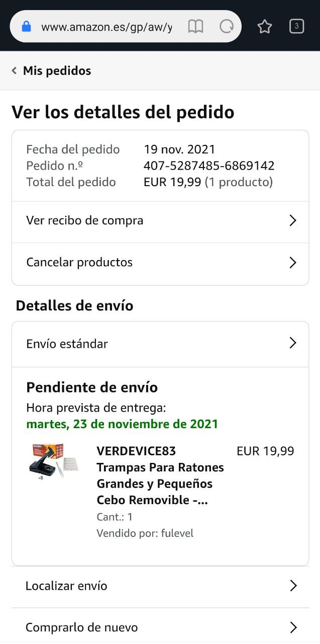Tap the reader mode book icon

pos(195,27)
